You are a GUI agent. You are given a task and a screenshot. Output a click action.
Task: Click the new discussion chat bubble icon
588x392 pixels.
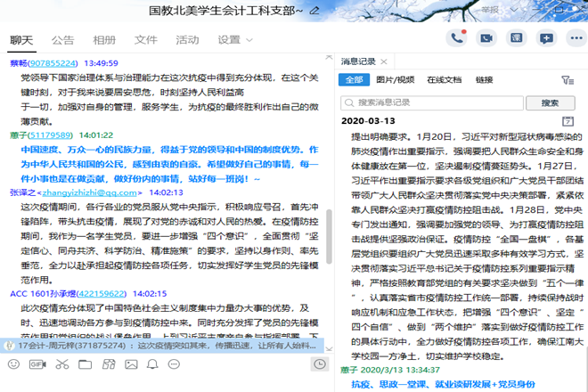(545, 38)
